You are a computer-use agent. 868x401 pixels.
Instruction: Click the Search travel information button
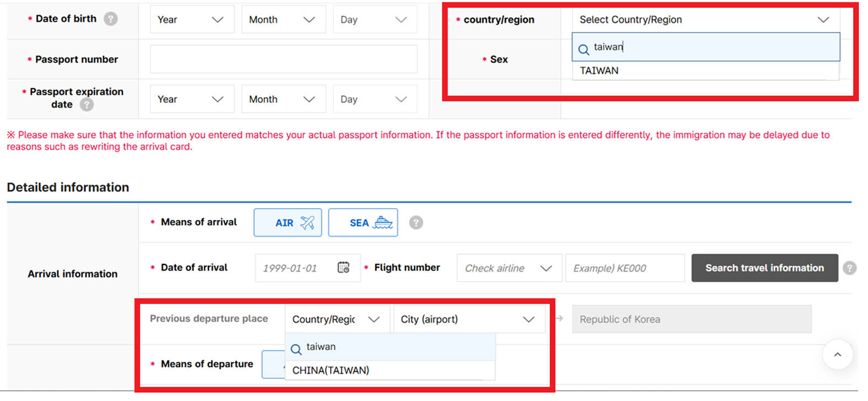(x=764, y=268)
